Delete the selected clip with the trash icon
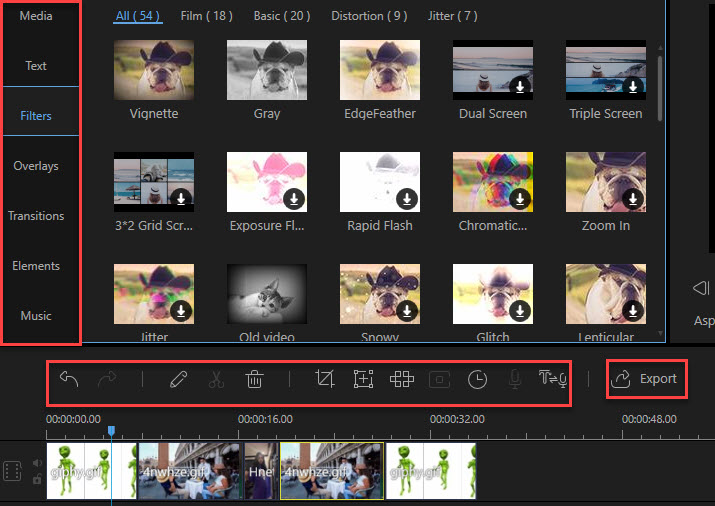Screen dimensions: 715x506 [255, 379]
